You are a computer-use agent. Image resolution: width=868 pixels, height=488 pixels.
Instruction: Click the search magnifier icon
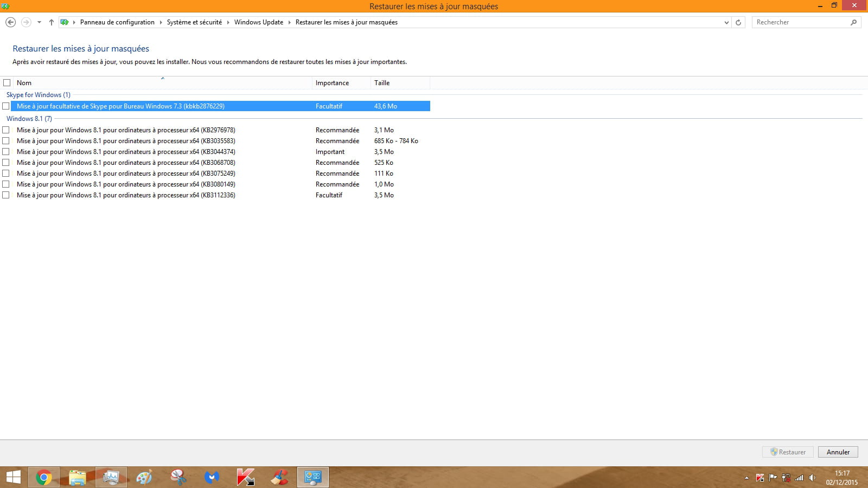click(853, 22)
